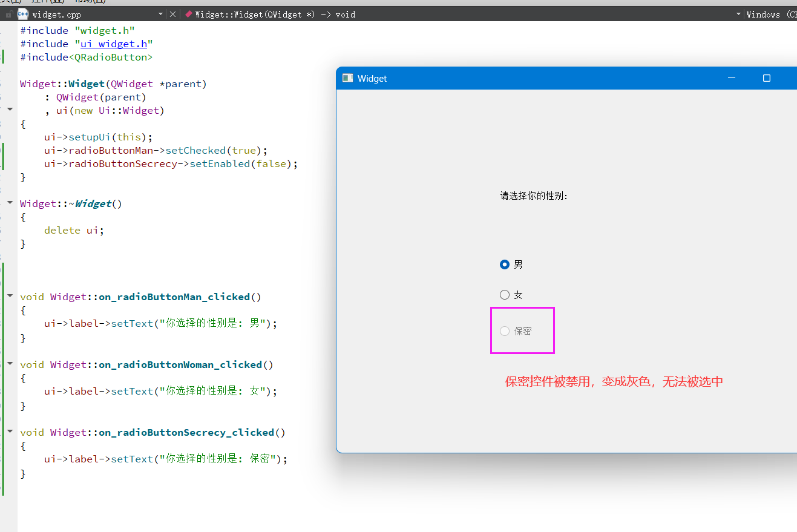Collapse the on_radioButtonSecrecy_clicked function fold arrow
The image size is (797, 532).
tap(10, 432)
